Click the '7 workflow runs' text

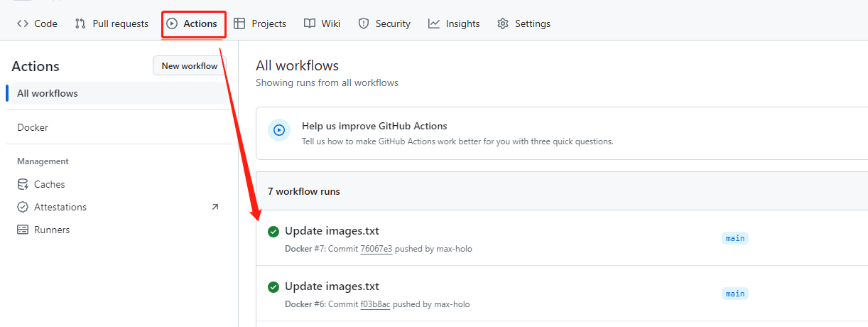coord(304,191)
